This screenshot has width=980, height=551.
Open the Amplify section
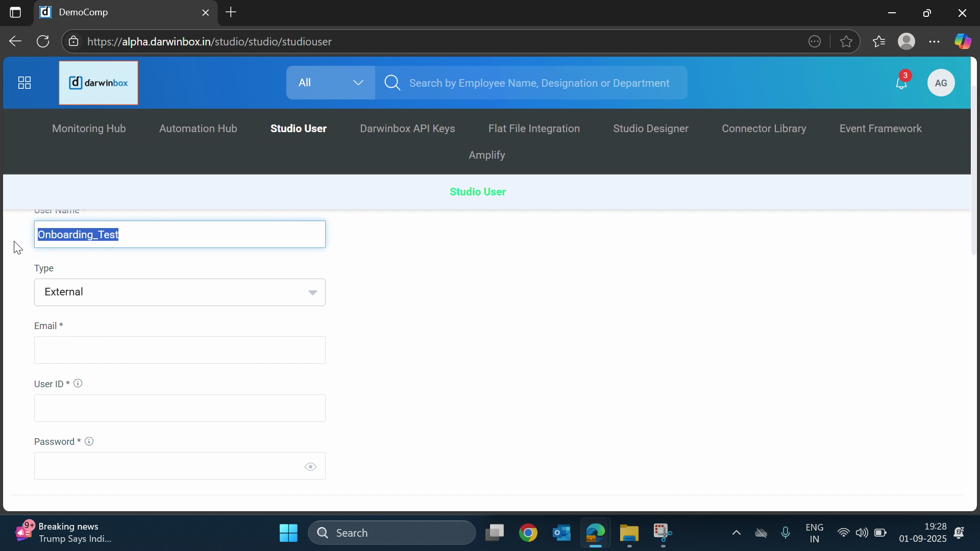click(x=486, y=155)
